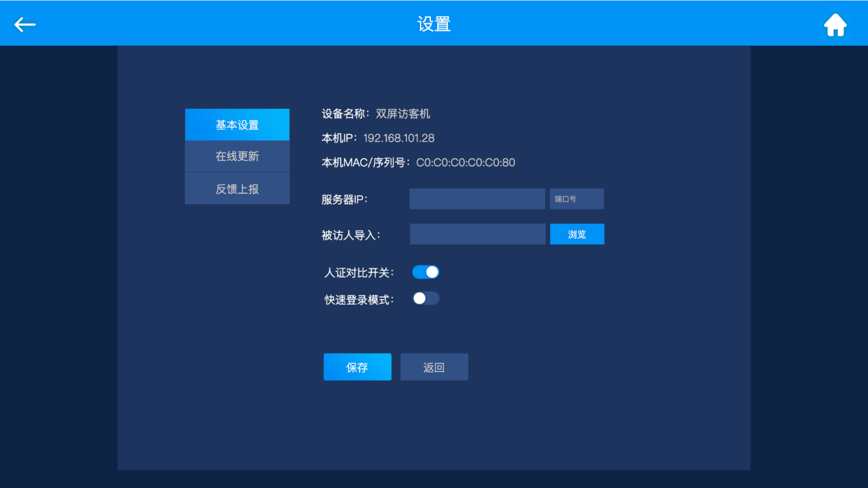
Task: Disable the 人证对比开关 toggle
Action: click(425, 272)
